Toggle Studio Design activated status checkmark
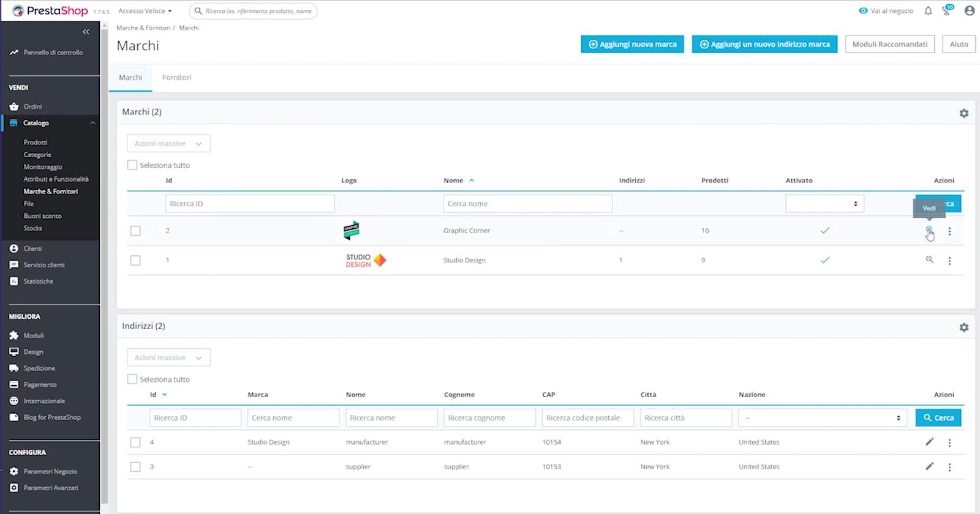This screenshot has height=514, width=980. click(x=824, y=260)
